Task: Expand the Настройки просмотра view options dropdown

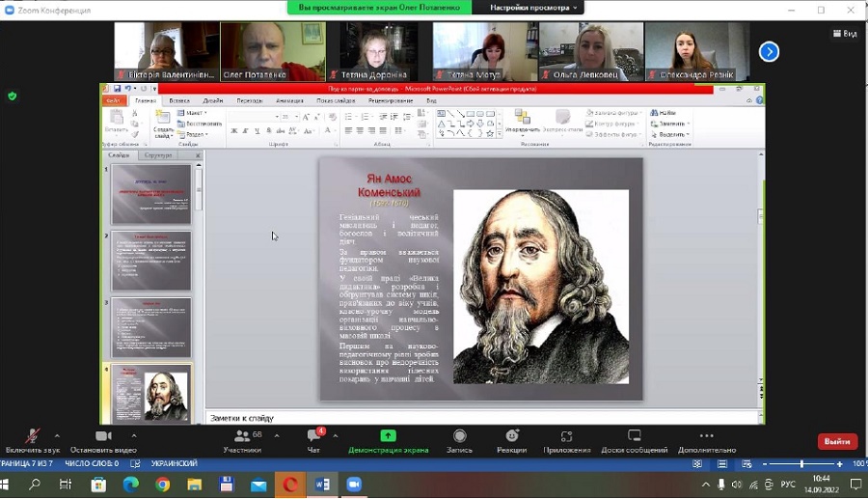Action: [533, 8]
